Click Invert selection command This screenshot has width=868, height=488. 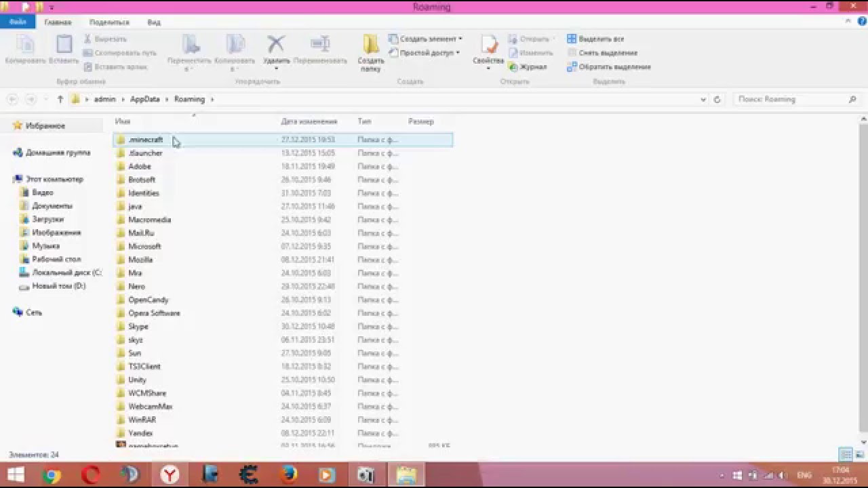coord(609,67)
